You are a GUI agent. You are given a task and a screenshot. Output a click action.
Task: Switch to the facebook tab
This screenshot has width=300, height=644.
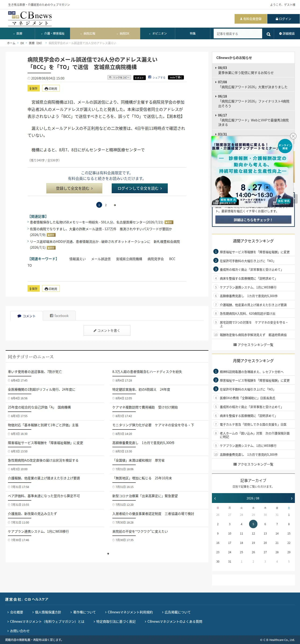[59, 316]
